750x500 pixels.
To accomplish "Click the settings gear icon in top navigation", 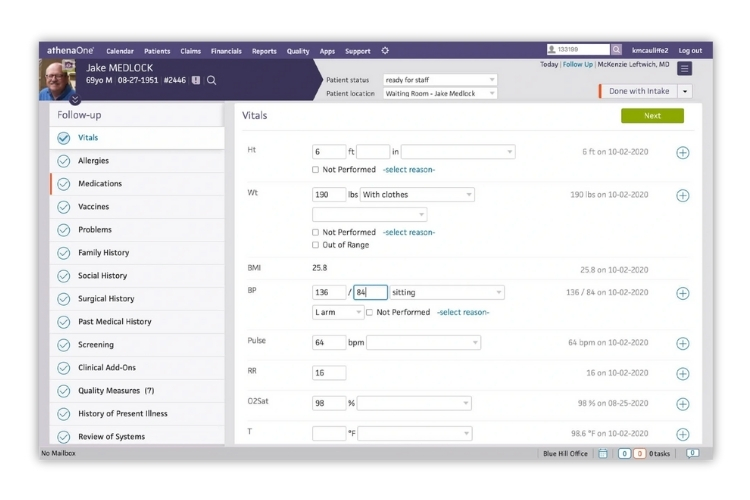I will pos(386,51).
